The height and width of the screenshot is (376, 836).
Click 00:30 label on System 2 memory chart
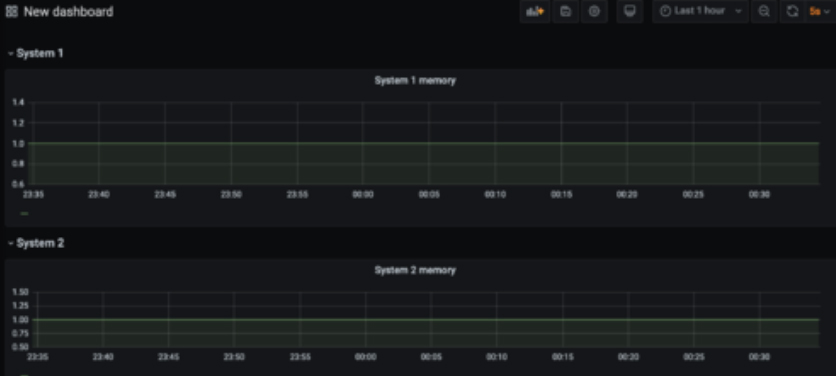[759, 357]
